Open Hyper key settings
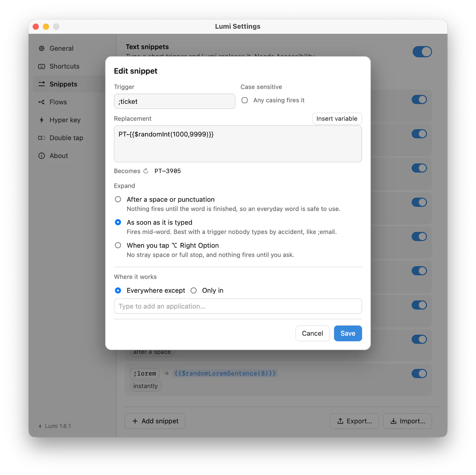Viewport: 476px width, 475px height. pos(69,120)
